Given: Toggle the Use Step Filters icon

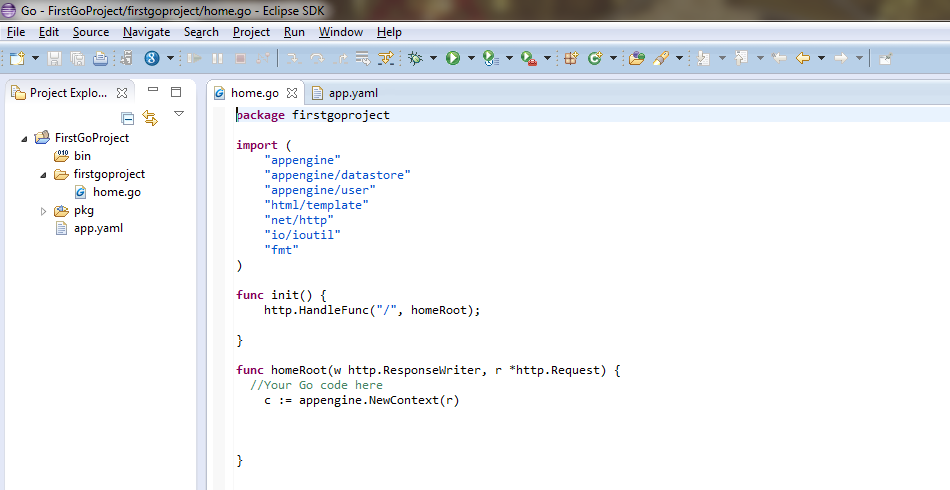Looking at the screenshot, I should [386, 58].
